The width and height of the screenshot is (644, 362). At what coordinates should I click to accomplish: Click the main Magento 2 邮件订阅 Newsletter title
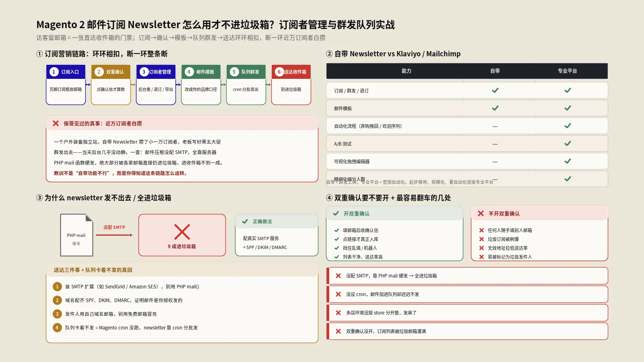[216, 25]
